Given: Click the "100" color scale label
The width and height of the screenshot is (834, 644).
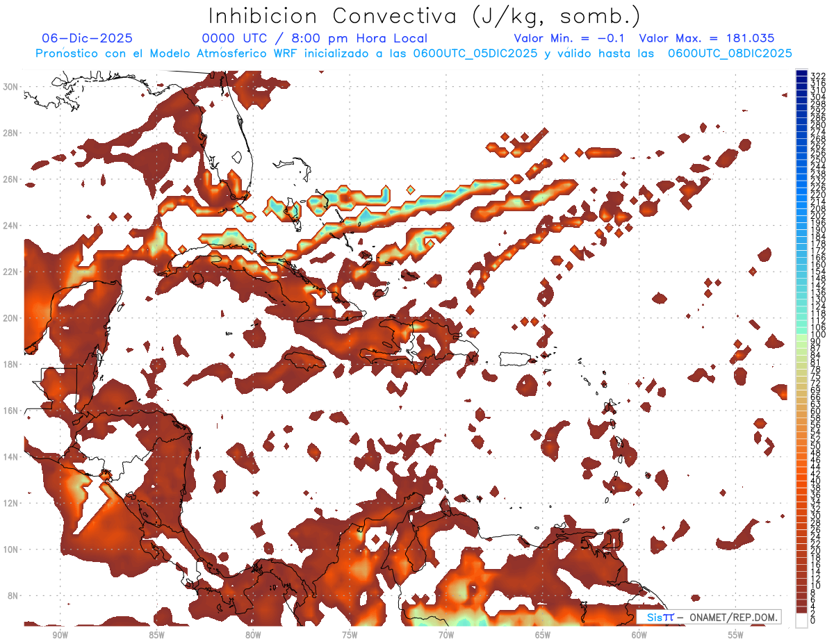Looking at the screenshot, I should coord(818,334).
